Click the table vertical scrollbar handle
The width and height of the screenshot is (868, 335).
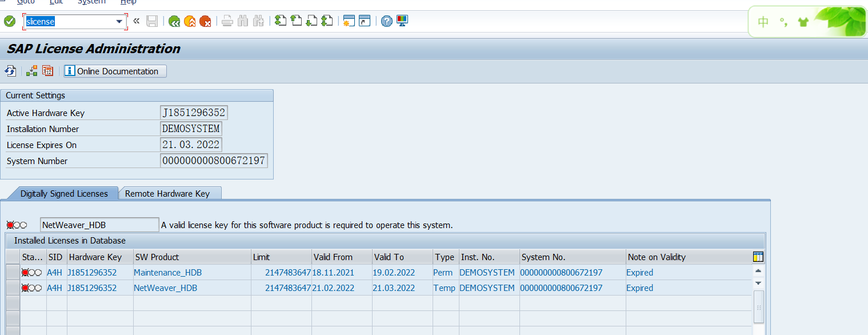pyautogui.click(x=758, y=307)
